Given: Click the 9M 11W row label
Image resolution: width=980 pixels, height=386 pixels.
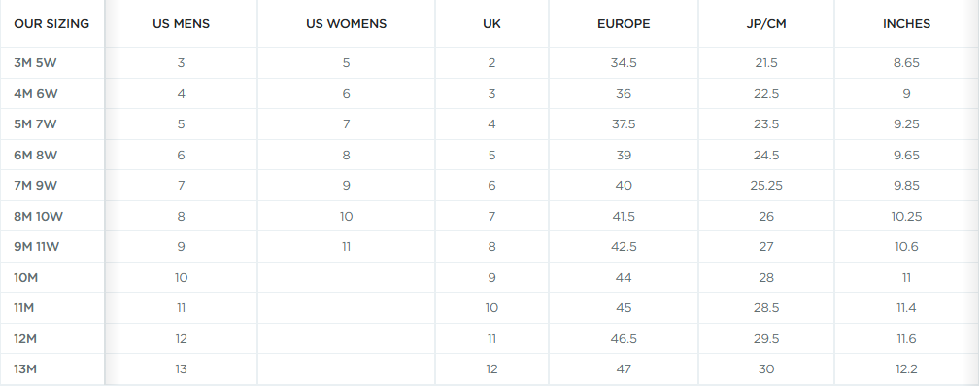Looking at the screenshot, I should [x=36, y=247].
